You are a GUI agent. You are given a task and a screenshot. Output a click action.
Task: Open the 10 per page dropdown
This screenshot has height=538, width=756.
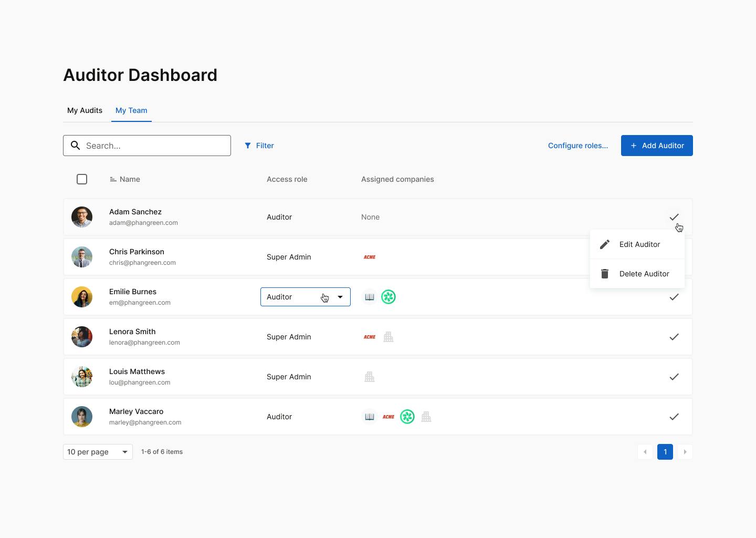98,452
